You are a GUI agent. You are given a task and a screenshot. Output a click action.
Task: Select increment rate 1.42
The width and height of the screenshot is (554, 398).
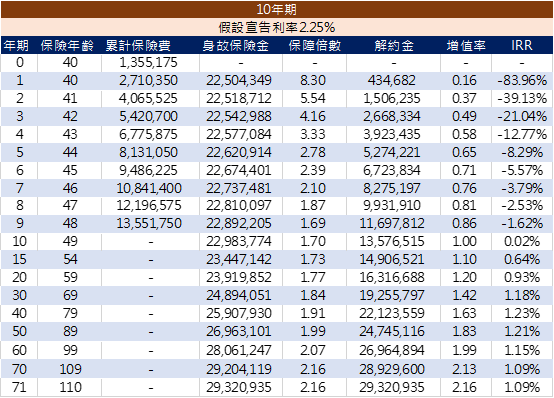464,295
